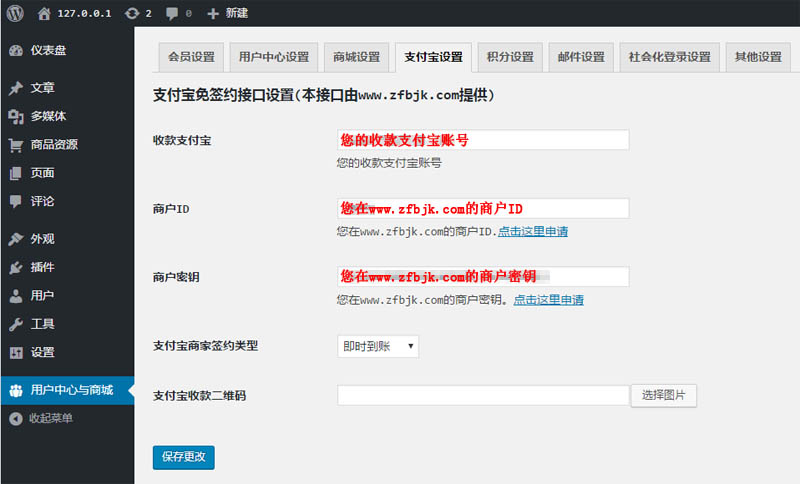
Task: Click the 工具 wrench icon
Action: pos(16,324)
